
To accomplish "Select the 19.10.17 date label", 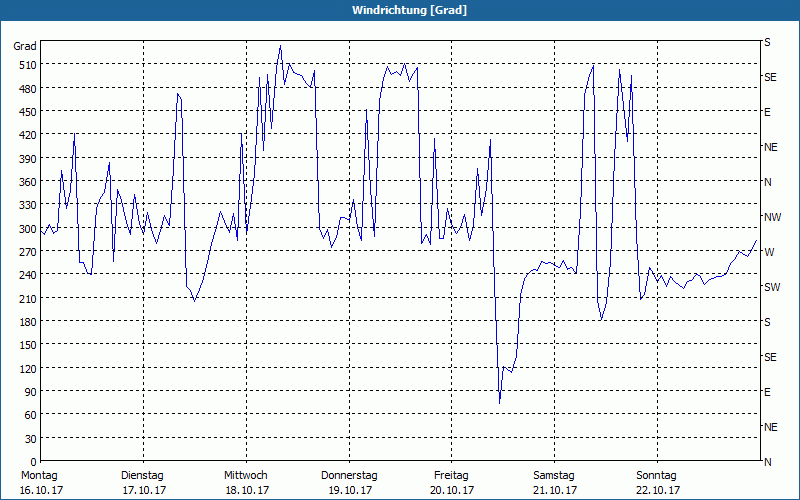I will pos(350,490).
